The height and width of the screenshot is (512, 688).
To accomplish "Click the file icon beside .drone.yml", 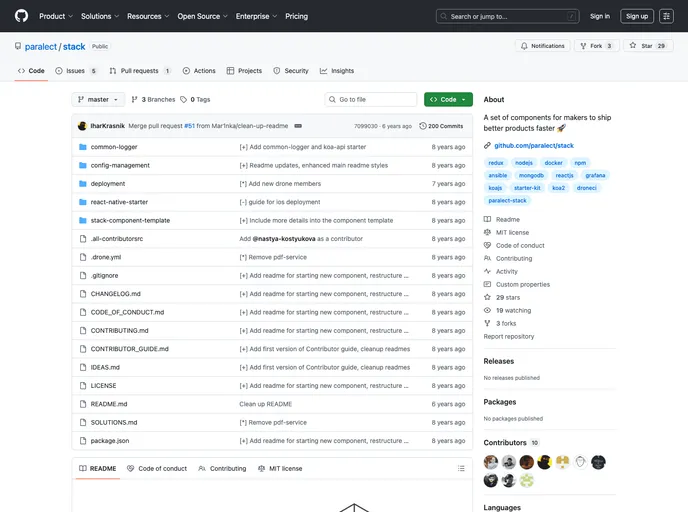I will coord(82,257).
